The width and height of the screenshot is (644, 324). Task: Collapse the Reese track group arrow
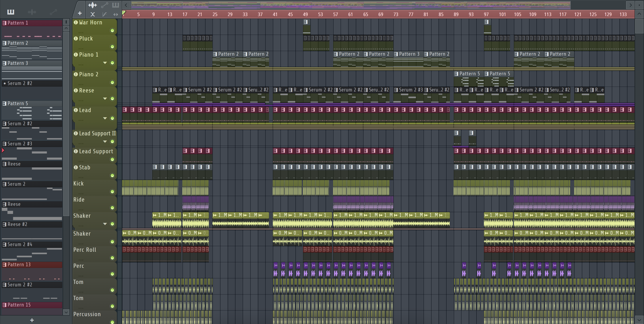click(105, 99)
